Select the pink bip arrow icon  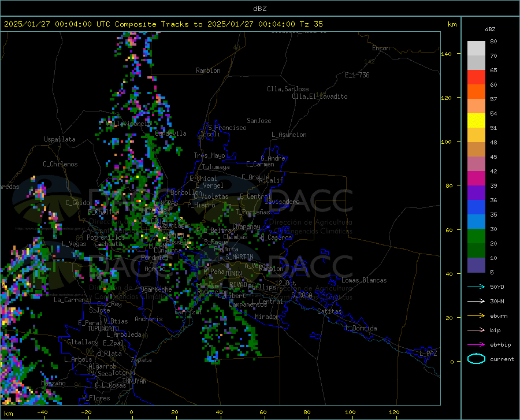tap(476, 330)
